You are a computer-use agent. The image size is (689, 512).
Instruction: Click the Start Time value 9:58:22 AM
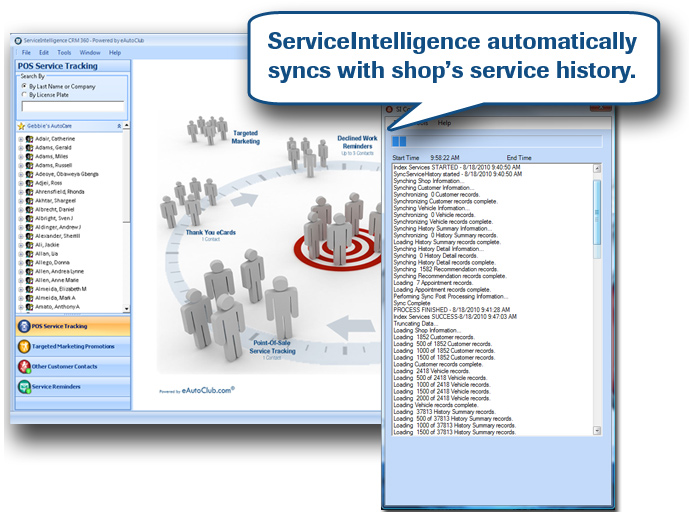click(x=445, y=157)
